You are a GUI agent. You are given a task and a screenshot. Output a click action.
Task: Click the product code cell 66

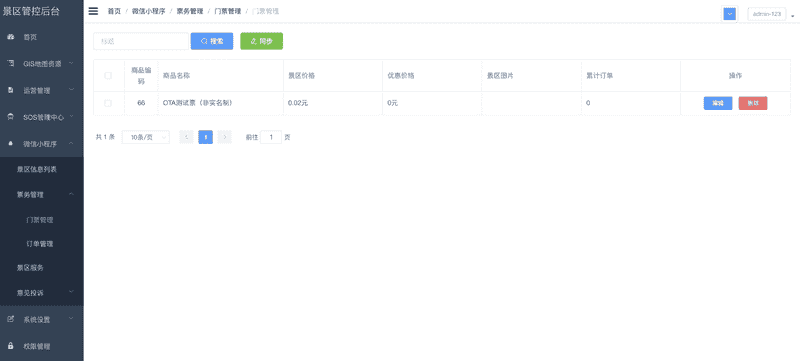click(x=141, y=103)
